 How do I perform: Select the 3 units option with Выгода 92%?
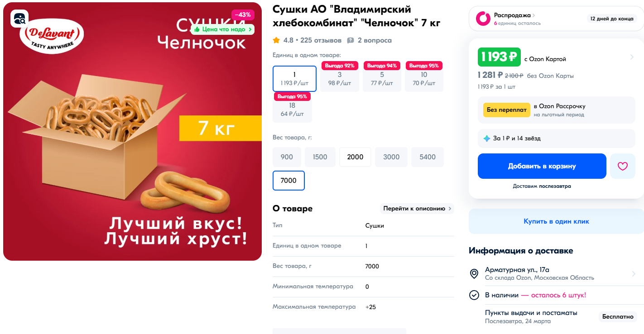(x=340, y=79)
